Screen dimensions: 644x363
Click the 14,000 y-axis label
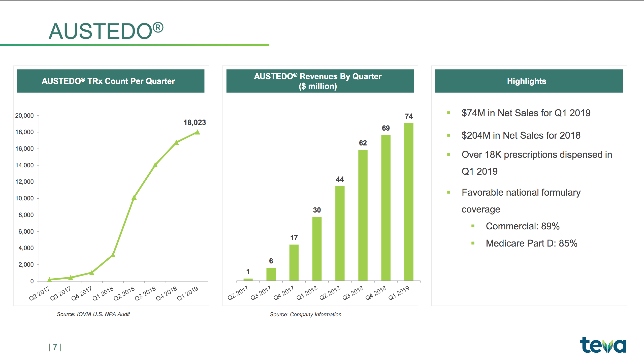click(24, 165)
